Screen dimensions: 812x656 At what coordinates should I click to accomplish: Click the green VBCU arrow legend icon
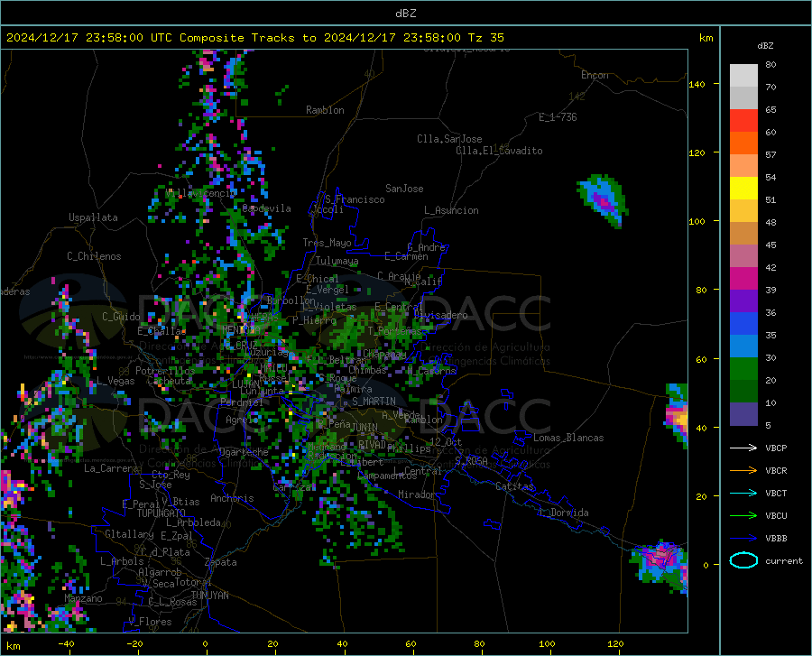pos(743,516)
